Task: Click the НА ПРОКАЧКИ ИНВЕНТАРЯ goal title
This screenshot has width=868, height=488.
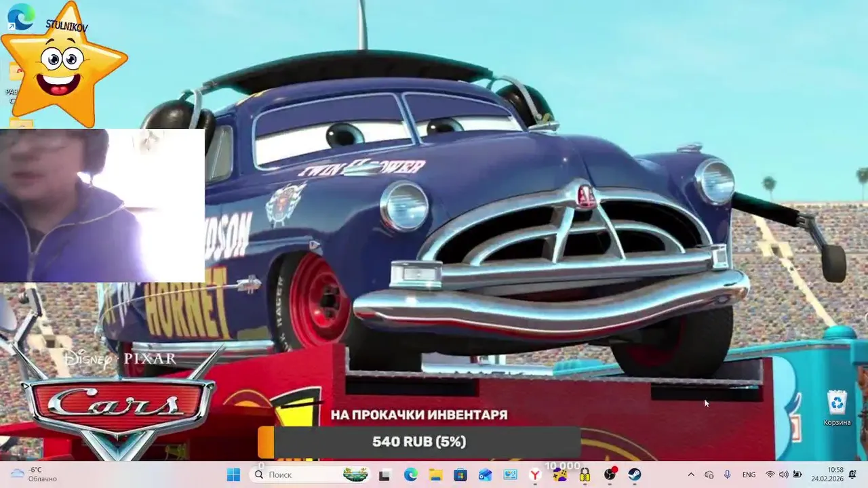Action: [419, 415]
